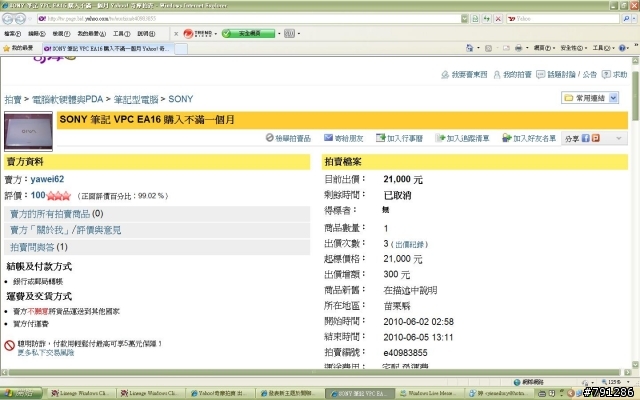Open the 檔案(F) menu
This screenshot has height=400, width=640.
click(x=12, y=34)
